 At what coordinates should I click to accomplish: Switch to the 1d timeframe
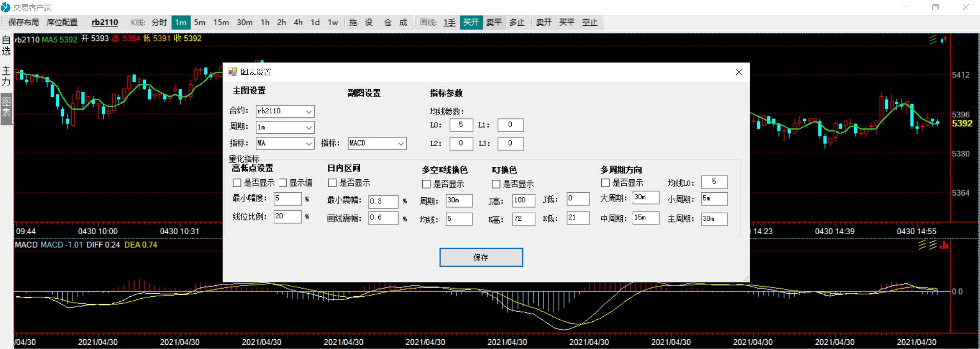(x=315, y=23)
